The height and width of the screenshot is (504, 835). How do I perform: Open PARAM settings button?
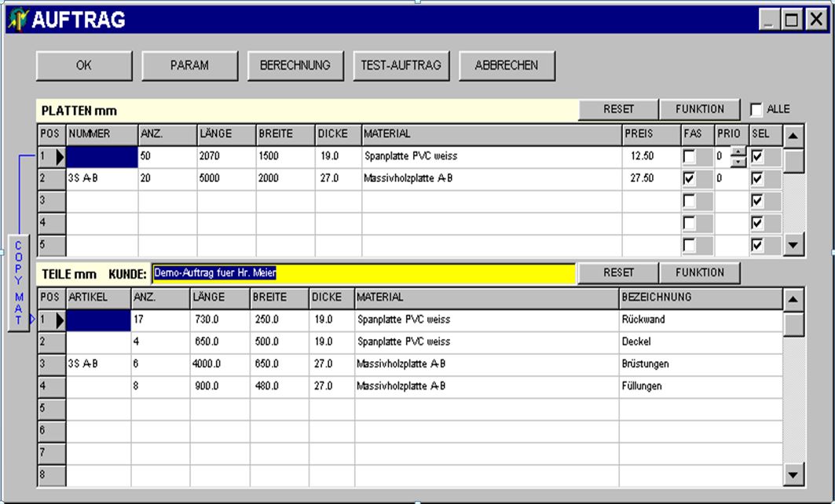pos(189,66)
